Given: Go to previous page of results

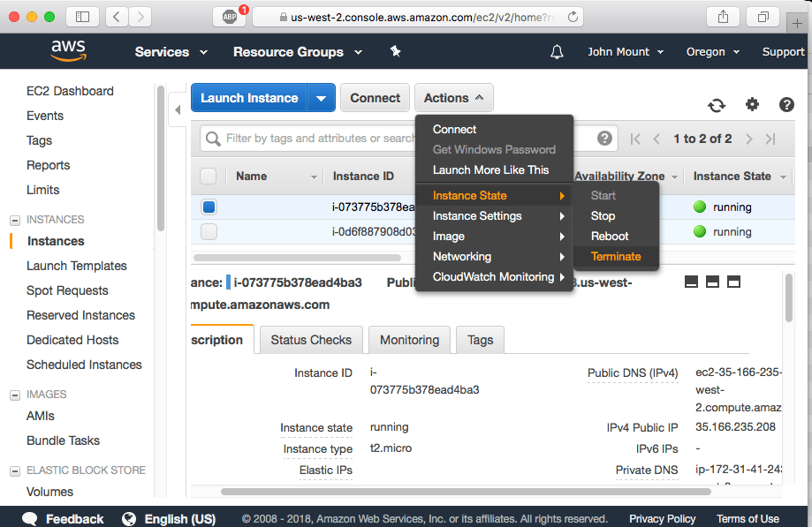Looking at the screenshot, I should [656, 139].
